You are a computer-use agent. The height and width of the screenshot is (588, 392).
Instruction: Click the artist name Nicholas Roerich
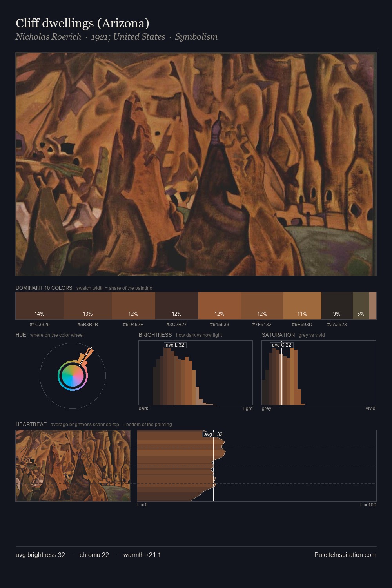click(48, 36)
